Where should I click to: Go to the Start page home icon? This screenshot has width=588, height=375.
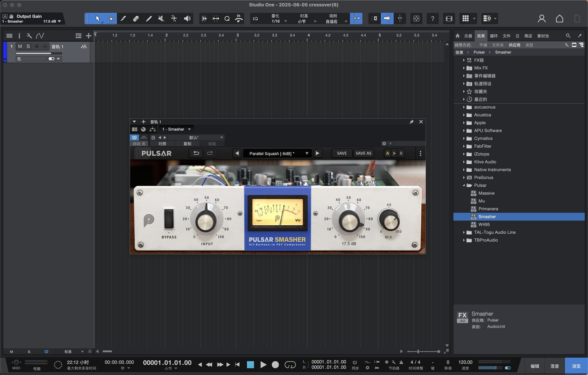[560, 19]
